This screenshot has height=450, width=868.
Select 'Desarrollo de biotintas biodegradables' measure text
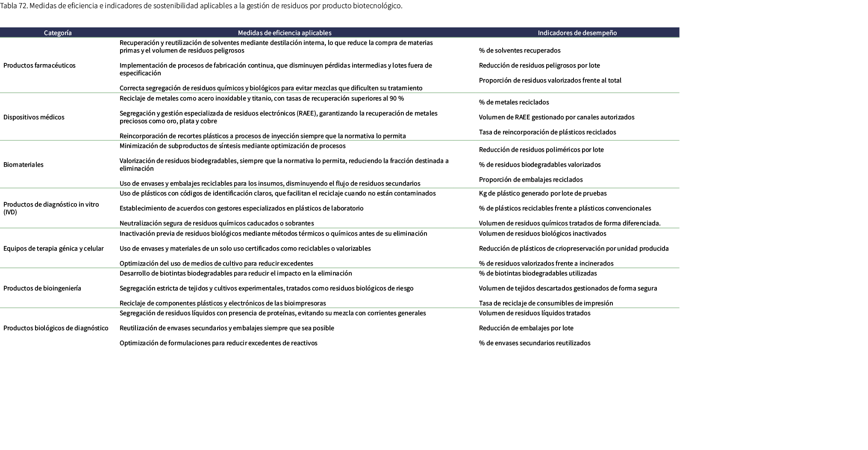pos(235,273)
